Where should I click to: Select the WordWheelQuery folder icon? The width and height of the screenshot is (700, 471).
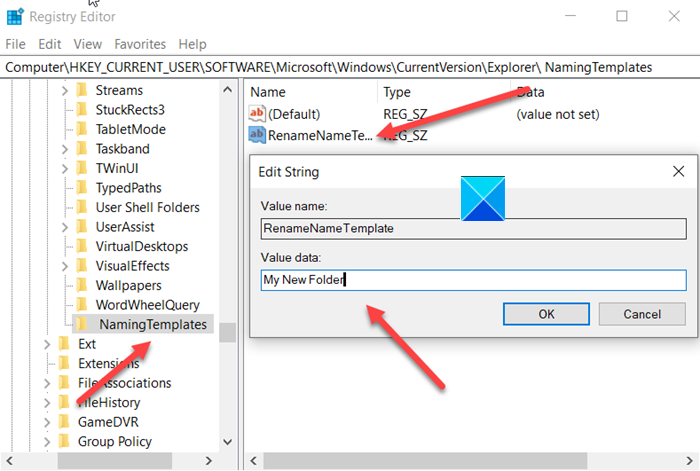click(x=82, y=305)
